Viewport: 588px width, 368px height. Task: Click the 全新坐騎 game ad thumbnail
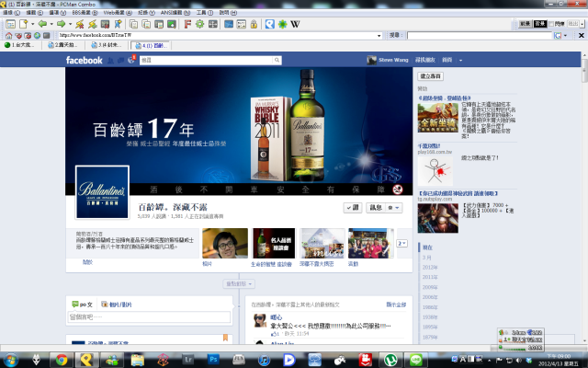(438, 118)
